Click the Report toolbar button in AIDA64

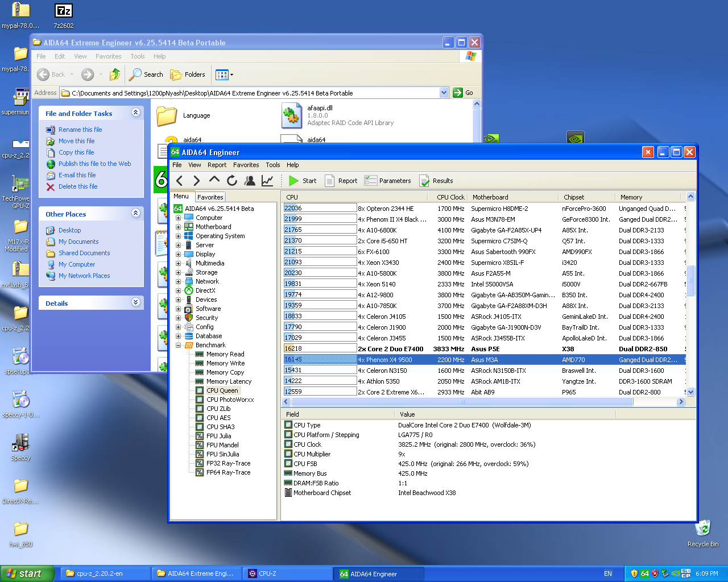click(x=341, y=181)
